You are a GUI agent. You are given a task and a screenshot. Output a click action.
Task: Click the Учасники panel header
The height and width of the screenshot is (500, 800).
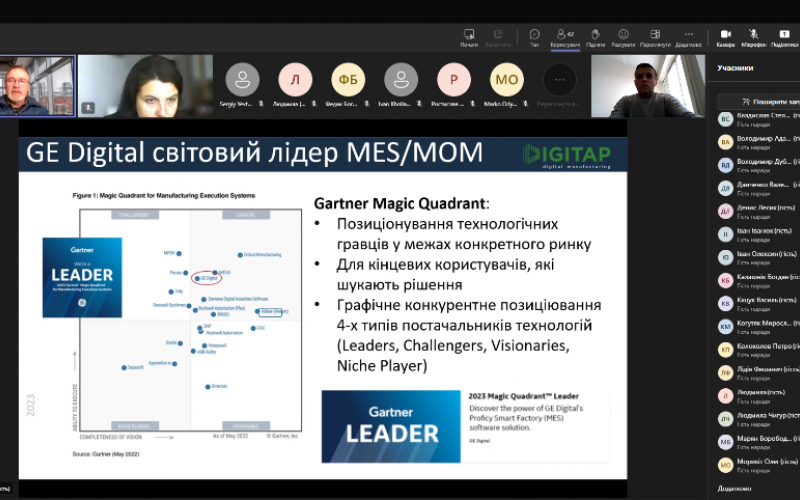[735, 68]
